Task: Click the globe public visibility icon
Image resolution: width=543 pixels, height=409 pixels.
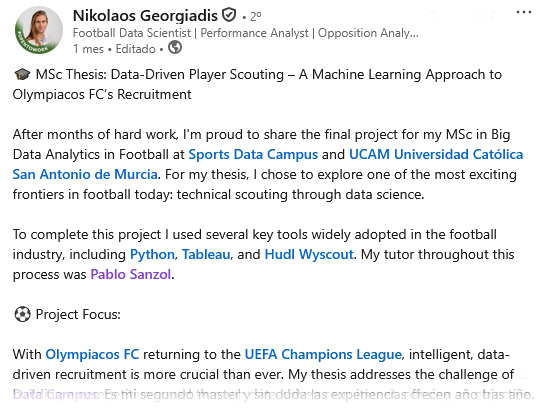Action: tap(175, 47)
